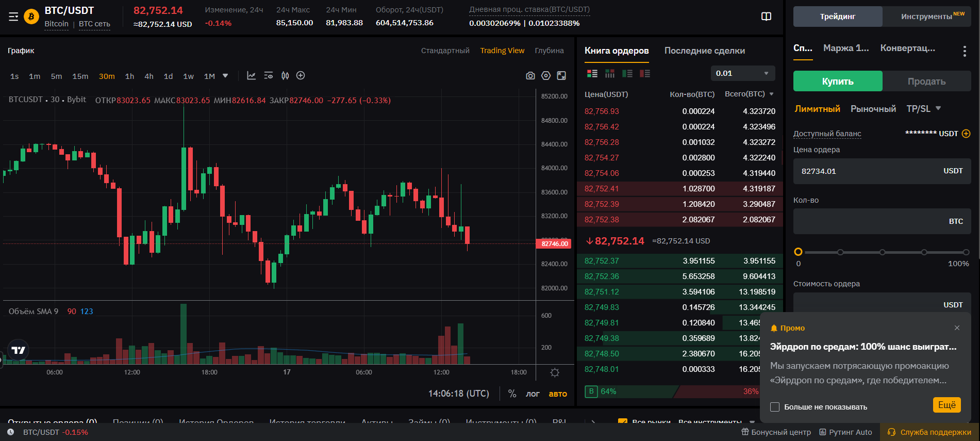
Task: Show bids only order book view
Action: pyautogui.click(x=627, y=74)
